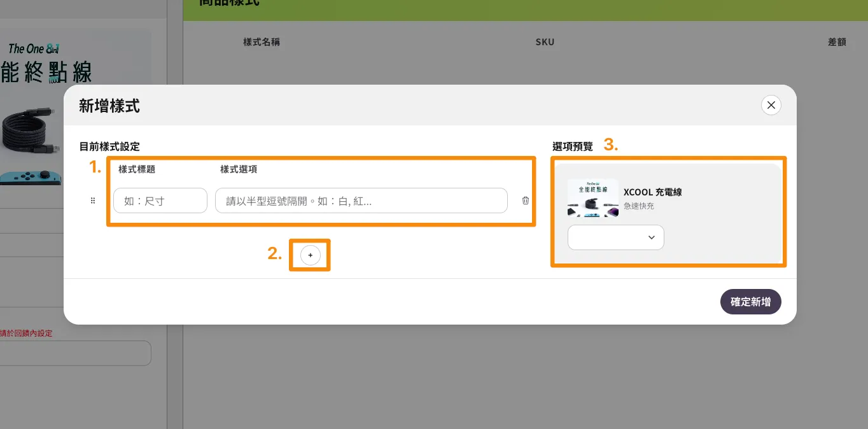Close the 新增樣式 dialog with the X icon

pos(771,105)
